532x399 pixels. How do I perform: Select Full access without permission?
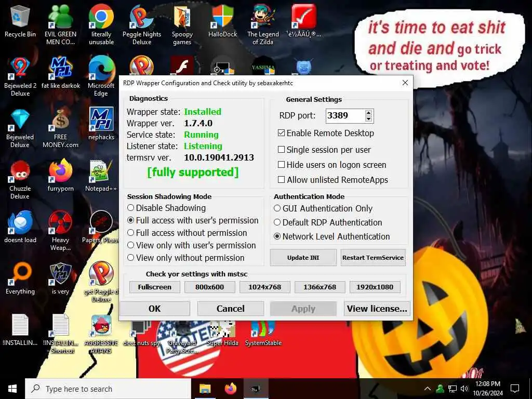(130, 233)
